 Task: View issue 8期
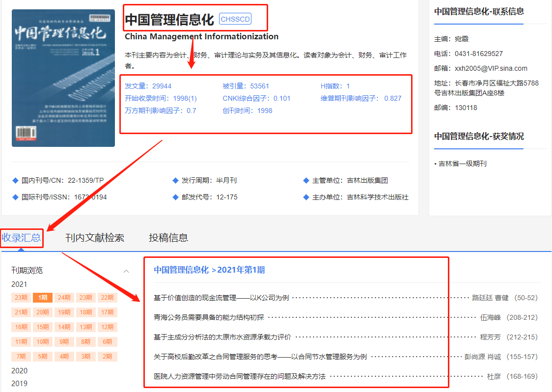(85, 341)
